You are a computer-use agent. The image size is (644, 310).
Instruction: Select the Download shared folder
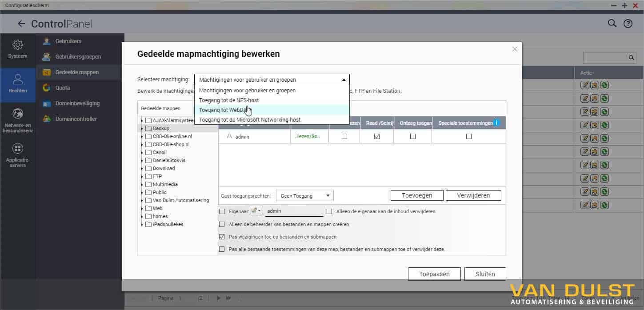(x=164, y=168)
